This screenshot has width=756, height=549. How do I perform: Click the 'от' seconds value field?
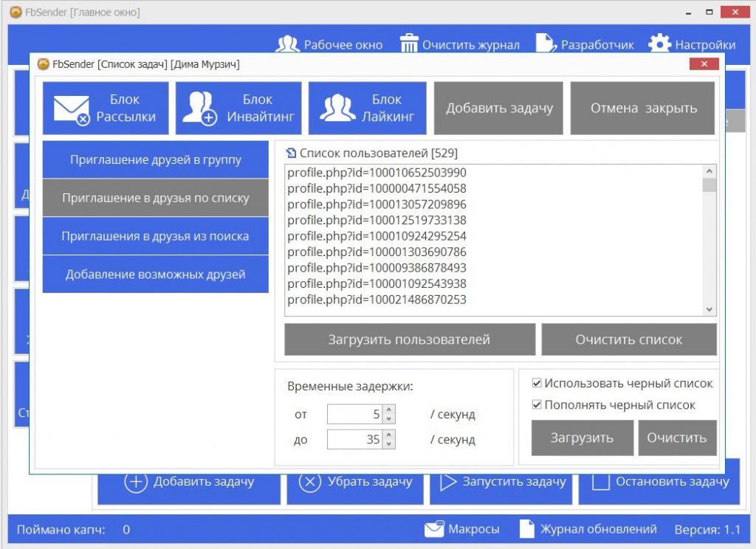(355, 414)
